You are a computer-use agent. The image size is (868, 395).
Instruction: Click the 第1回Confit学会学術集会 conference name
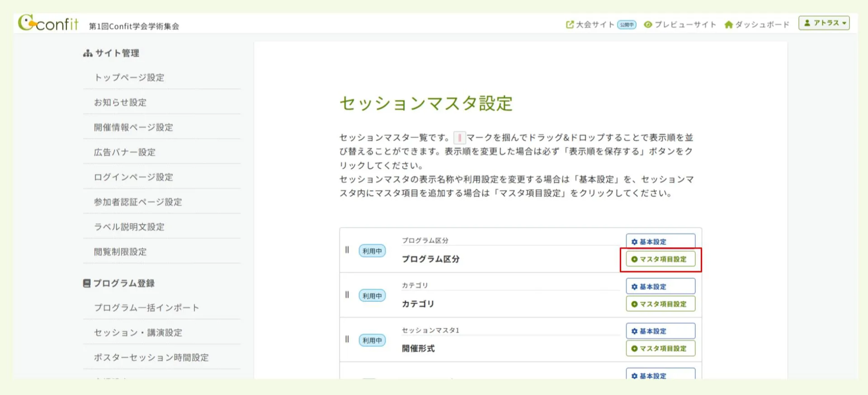coord(134,26)
